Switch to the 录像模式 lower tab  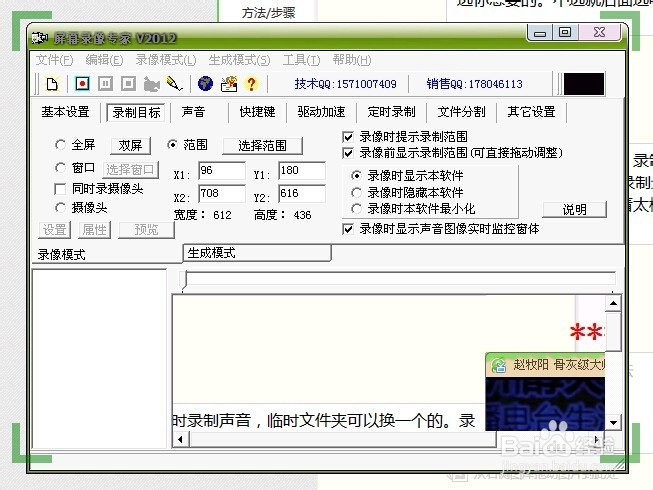[106, 254]
